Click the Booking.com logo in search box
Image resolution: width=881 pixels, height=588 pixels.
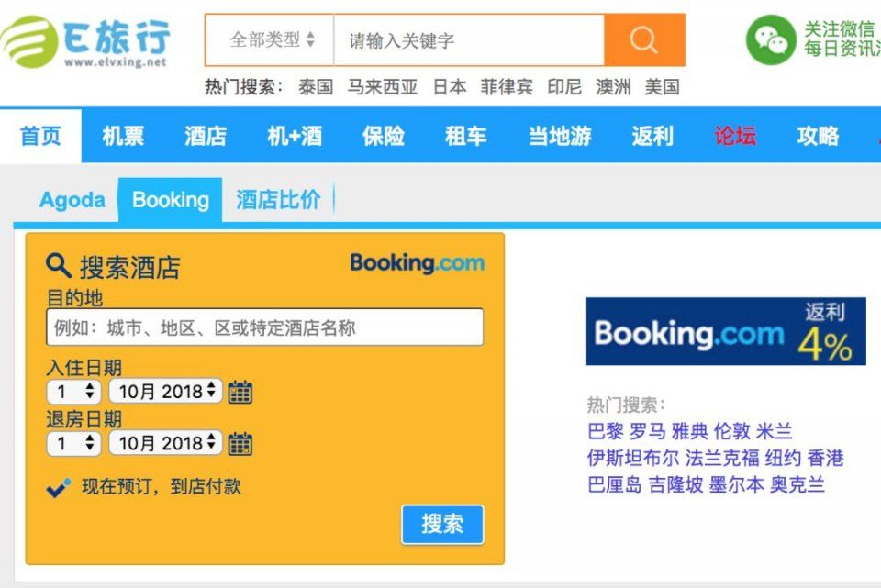[x=417, y=263]
